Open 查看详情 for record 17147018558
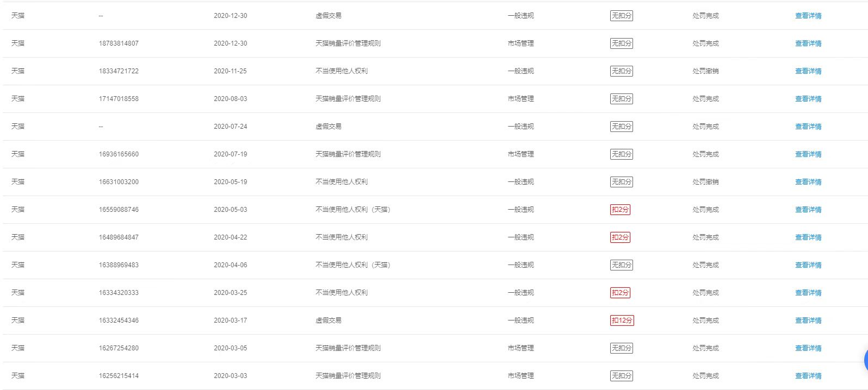Screen dimensions: 868x390 (x=808, y=99)
